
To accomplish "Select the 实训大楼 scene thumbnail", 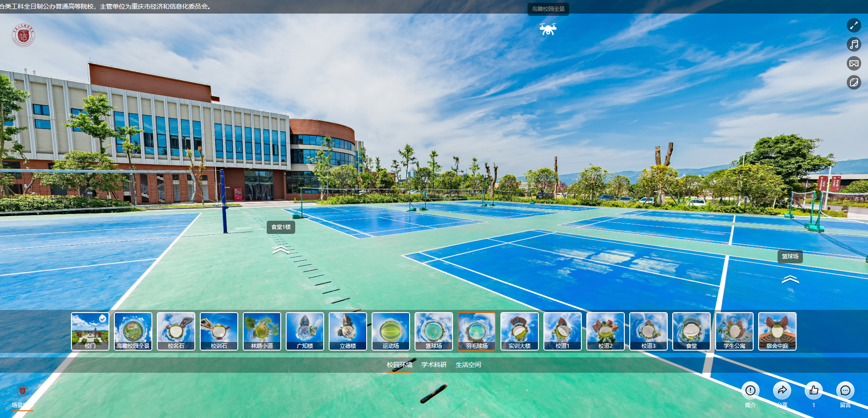I will (519, 331).
